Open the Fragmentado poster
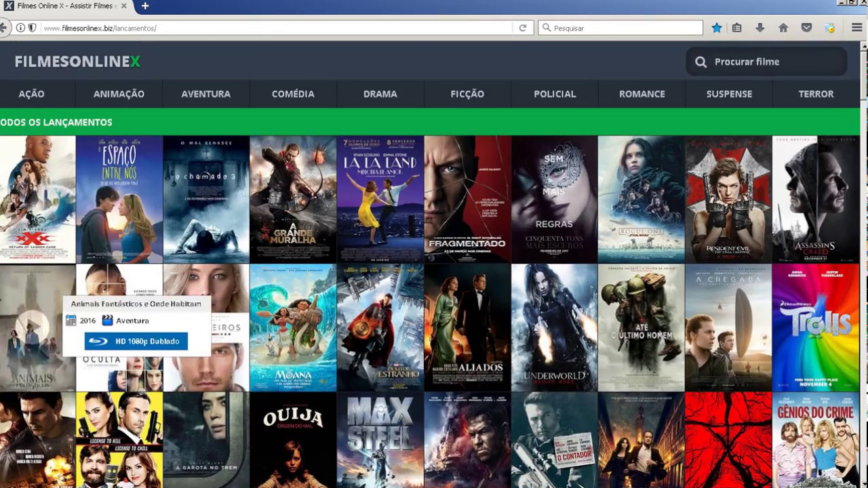Screen dimensions: 868x488 [468, 199]
